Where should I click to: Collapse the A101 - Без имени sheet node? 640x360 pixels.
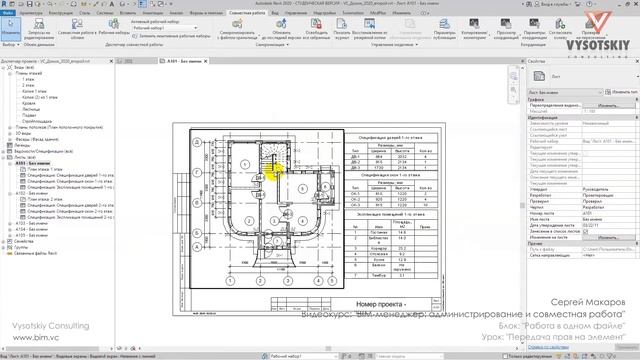pyautogui.click(x=10, y=163)
